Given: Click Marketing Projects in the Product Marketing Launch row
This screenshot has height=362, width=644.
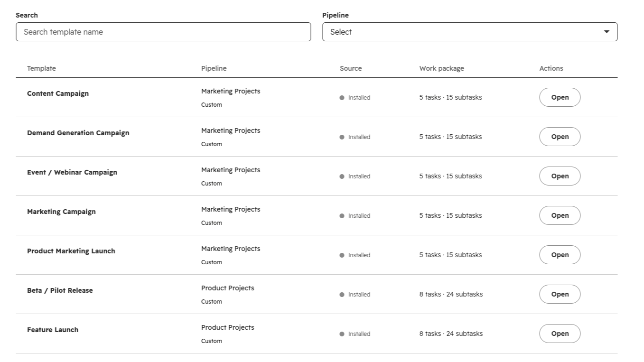Looking at the screenshot, I should click(231, 249).
